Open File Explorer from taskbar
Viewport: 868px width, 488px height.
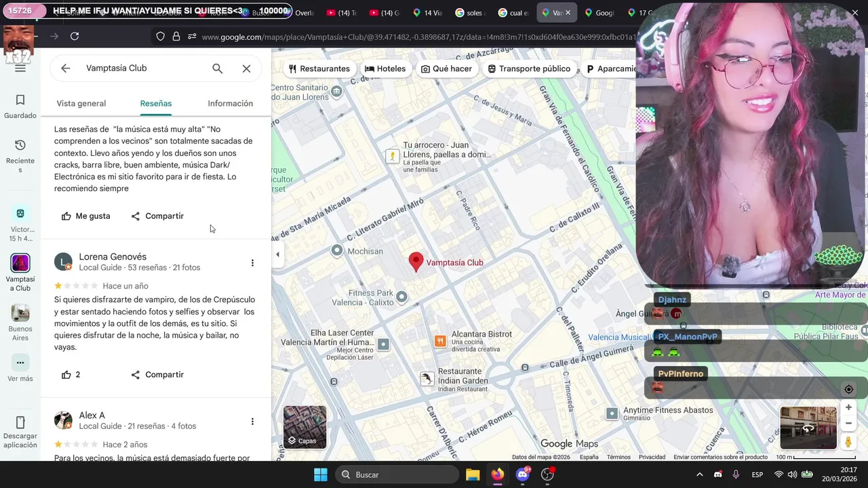pos(473,474)
